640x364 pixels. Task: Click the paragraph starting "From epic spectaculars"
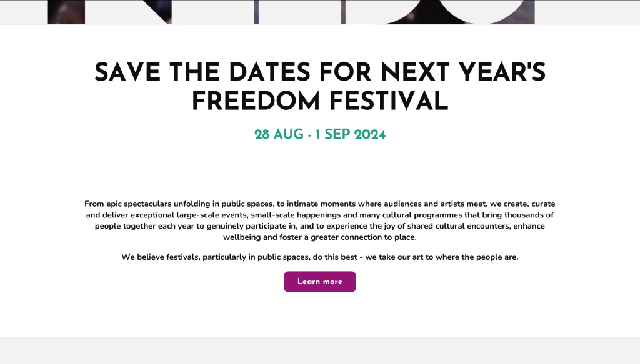[x=319, y=220]
